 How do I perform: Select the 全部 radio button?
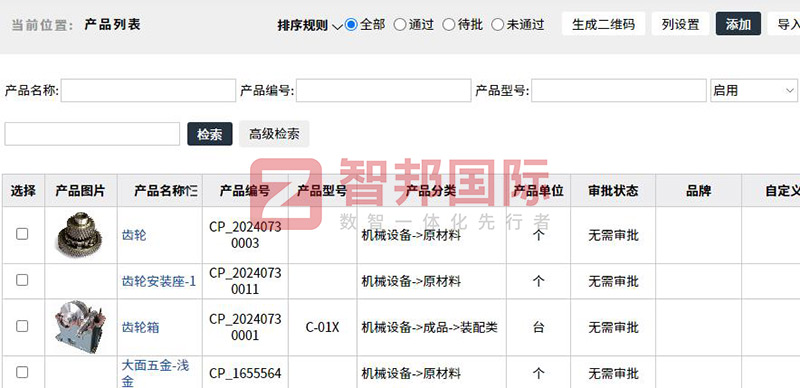tap(351, 25)
